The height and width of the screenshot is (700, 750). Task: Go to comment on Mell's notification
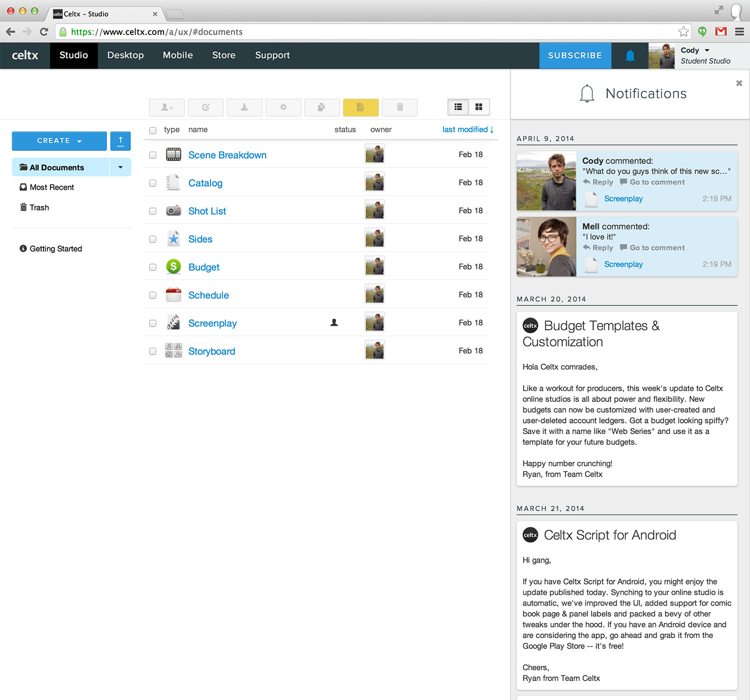click(652, 247)
